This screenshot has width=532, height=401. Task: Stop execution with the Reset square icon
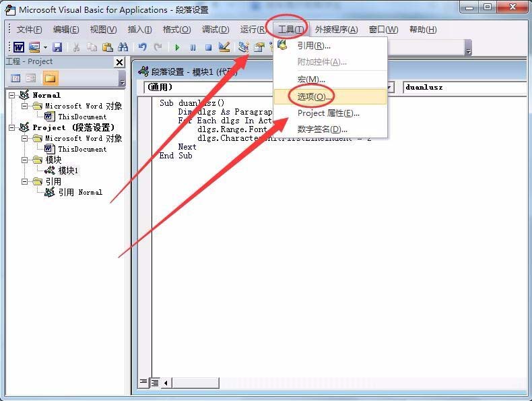click(x=208, y=48)
